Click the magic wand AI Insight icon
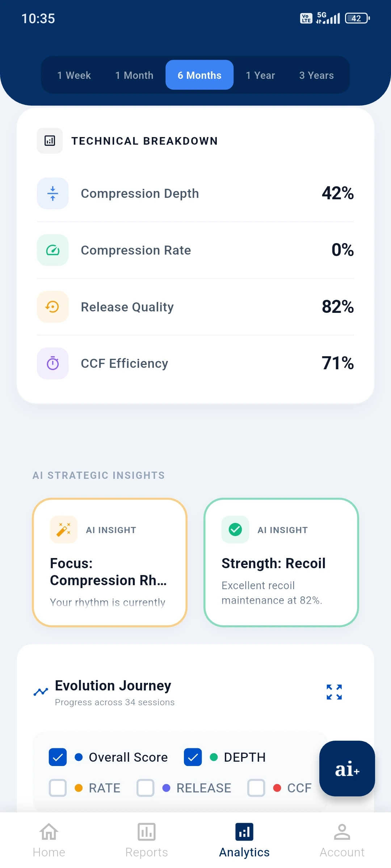This screenshot has height=868, width=391. [64, 529]
